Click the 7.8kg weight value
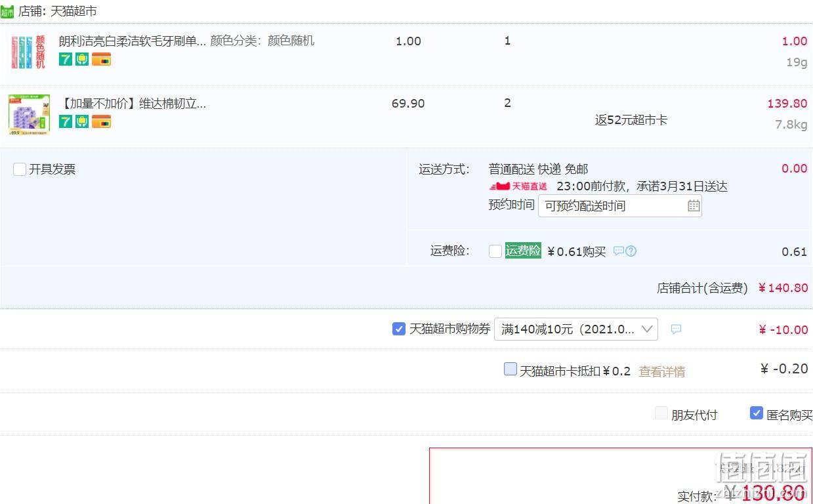813x504 pixels. 791,125
